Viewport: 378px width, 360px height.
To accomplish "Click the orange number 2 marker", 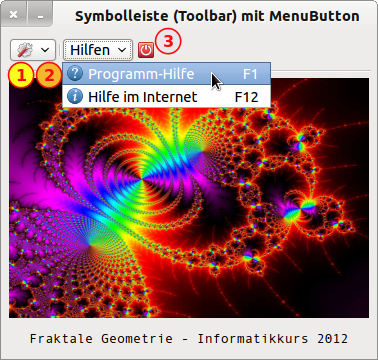I will point(49,75).
